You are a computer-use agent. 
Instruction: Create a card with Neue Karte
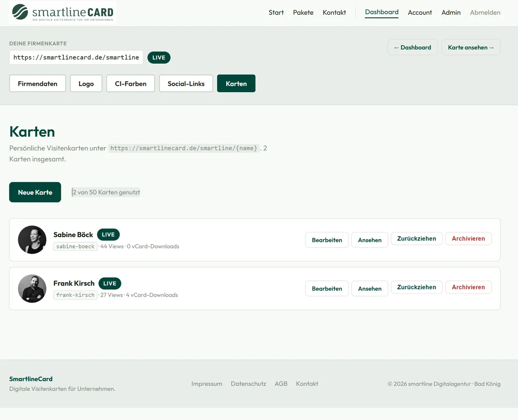35,192
